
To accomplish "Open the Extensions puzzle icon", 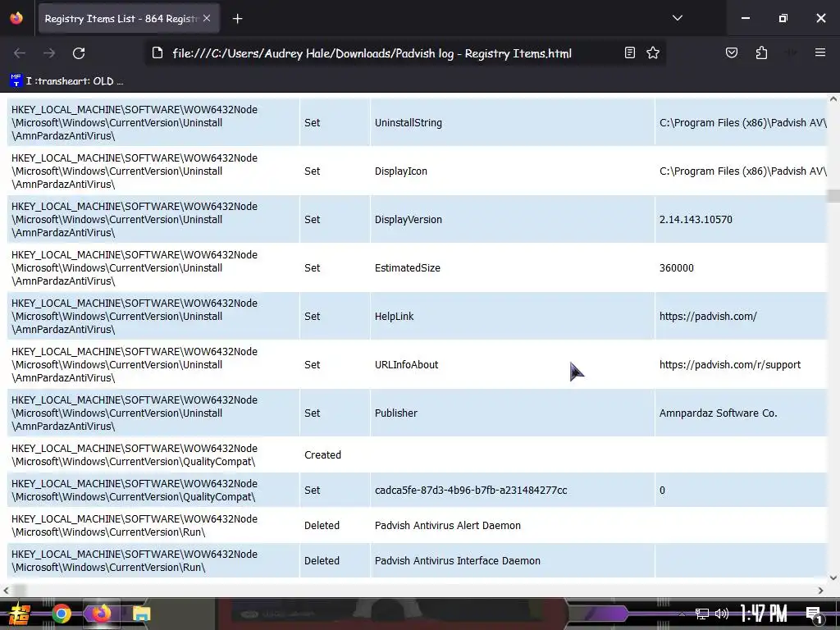I will (761, 52).
